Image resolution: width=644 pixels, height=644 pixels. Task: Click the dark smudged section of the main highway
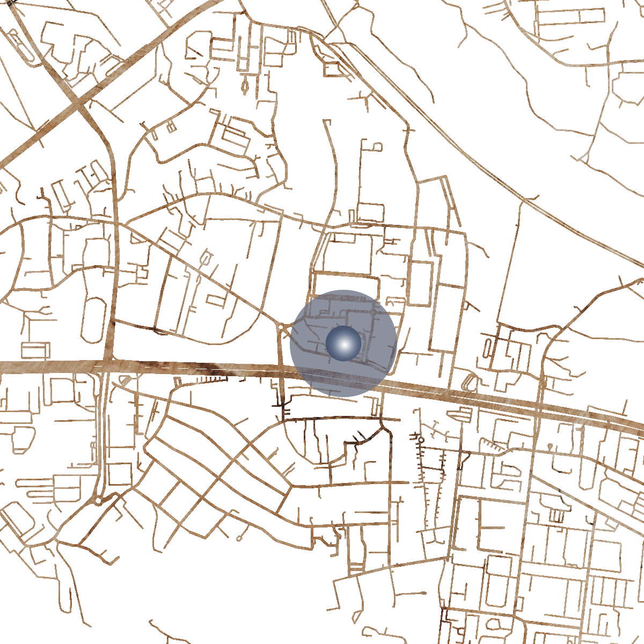point(215,368)
